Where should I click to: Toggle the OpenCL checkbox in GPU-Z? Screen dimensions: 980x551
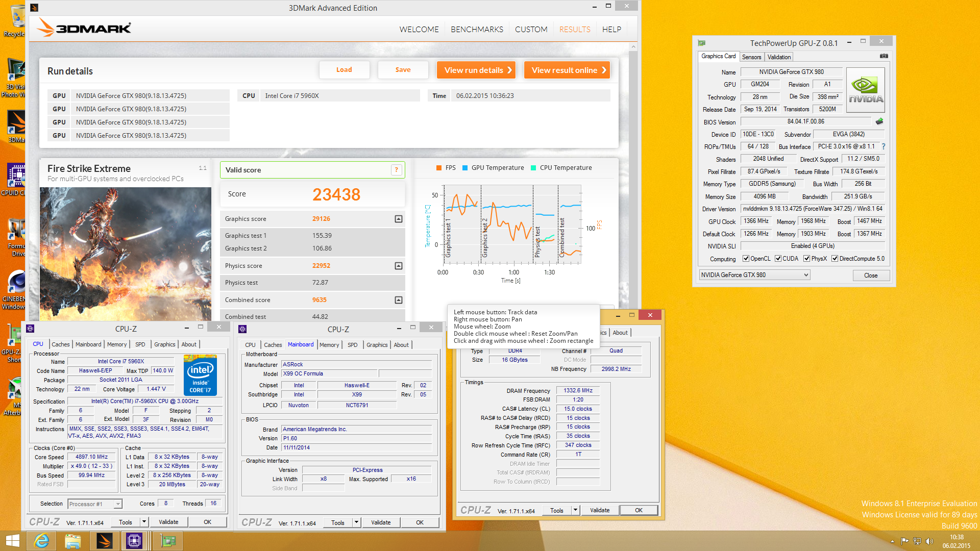click(x=746, y=259)
